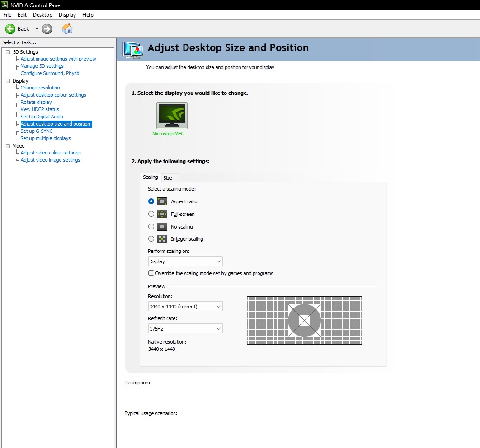Image resolution: width=480 pixels, height=448 pixels.
Task: Select the Full-screen radio button
Action: coord(151,214)
